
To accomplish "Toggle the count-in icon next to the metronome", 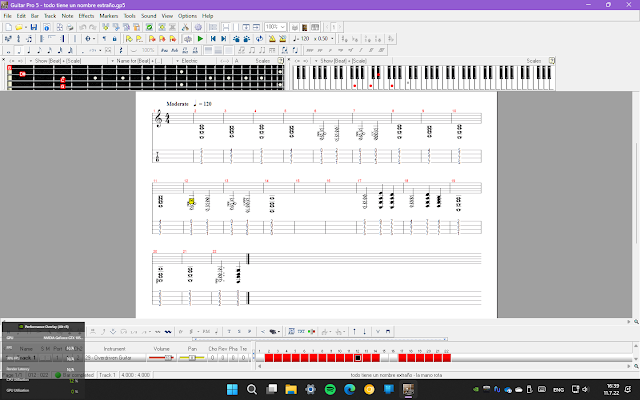I will [x=282, y=39].
